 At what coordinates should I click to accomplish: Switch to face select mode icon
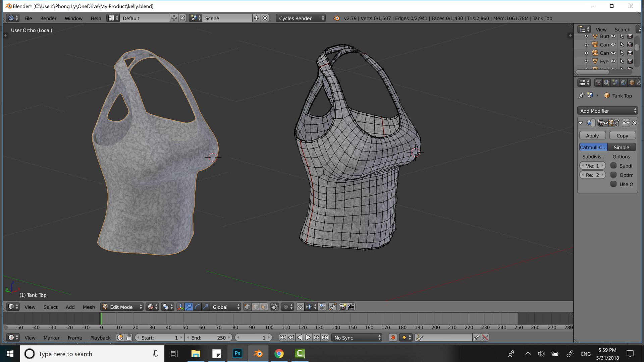click(x=264, y=307)
